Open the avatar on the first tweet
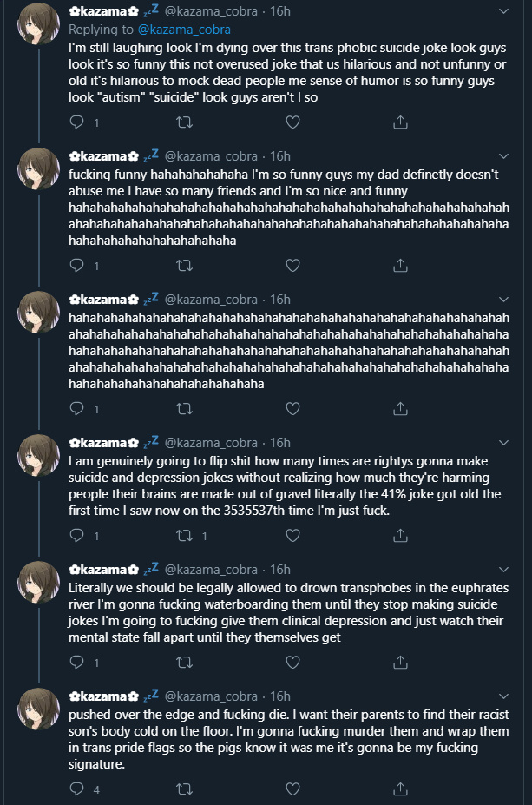Screen dimensions: 532x805 coord(38,23)
